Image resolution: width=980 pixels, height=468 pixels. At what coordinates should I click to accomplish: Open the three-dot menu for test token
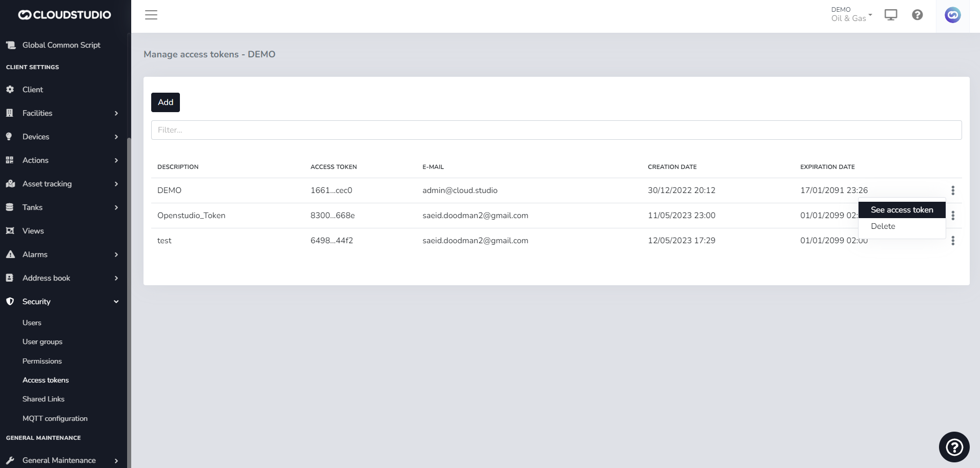point(952,241)
